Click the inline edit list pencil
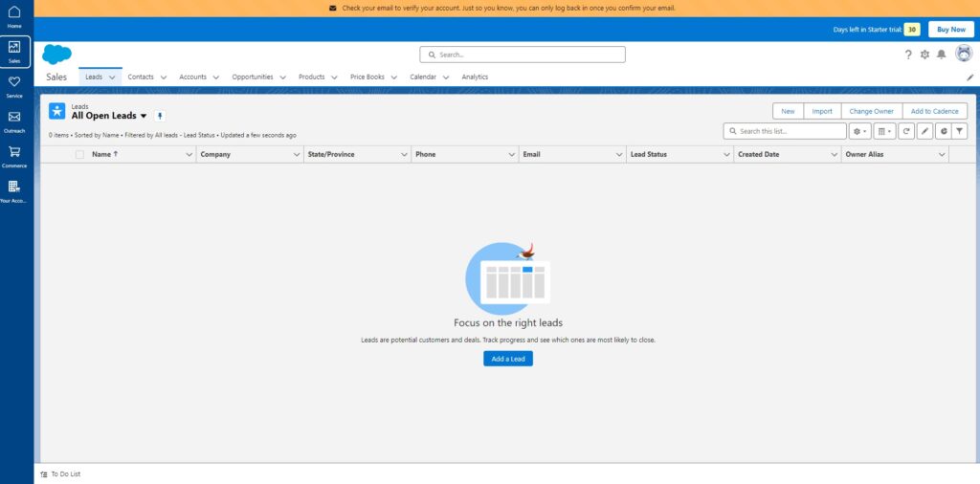The width and height of the screenshot is (980, 484). click(x=924, y=131)
